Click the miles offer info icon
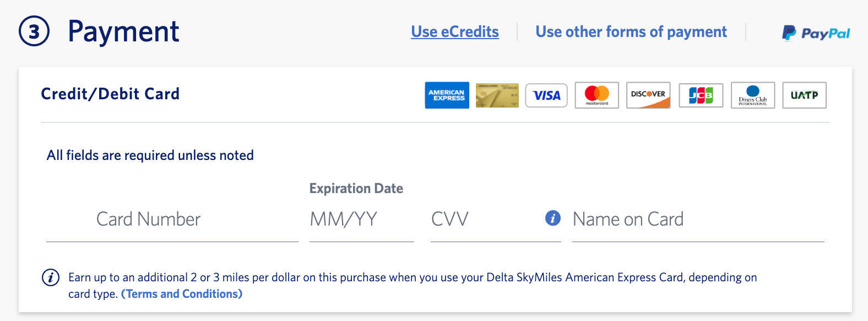The height and width of the screenshot is (321, 868). click(x=51, y=277)
